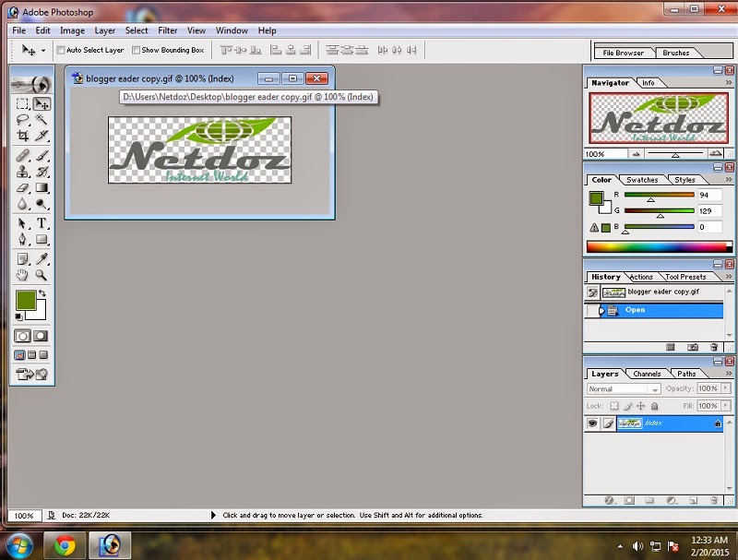Image resolution: width=738 pixels, height=560 pixels.
Task: Open the layer Fill slider arrow
Action: [x=726, y=406]
